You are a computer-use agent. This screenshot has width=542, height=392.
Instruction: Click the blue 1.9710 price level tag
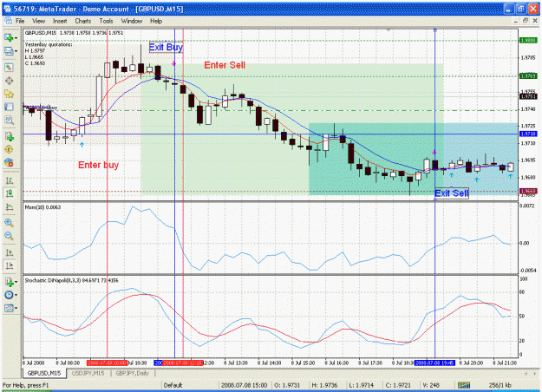point(528,134)
